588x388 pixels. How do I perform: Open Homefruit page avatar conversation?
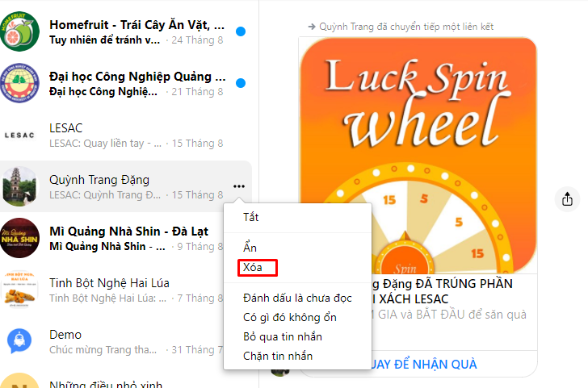(20, 31)
